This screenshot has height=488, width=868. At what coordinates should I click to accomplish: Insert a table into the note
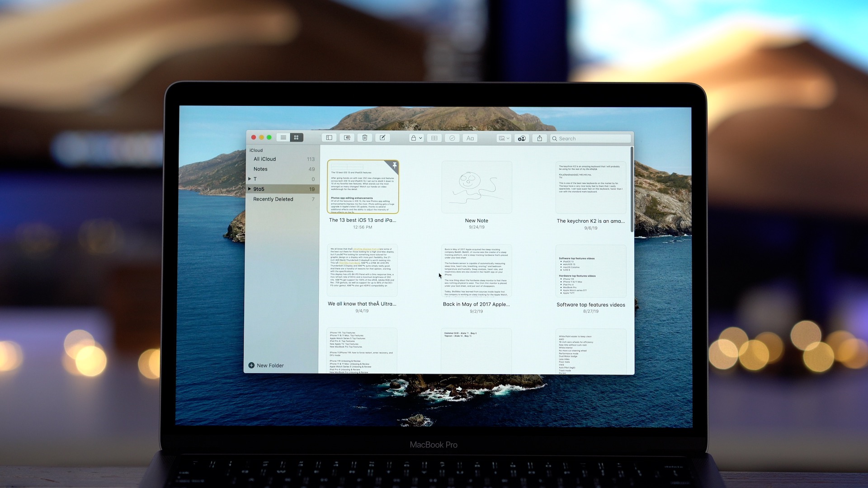point(434,138)
